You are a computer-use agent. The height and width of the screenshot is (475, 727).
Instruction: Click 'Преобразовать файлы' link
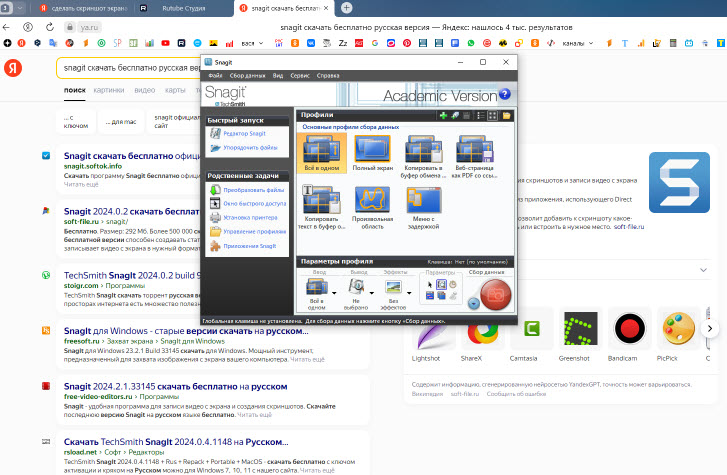tap(254, 190)
